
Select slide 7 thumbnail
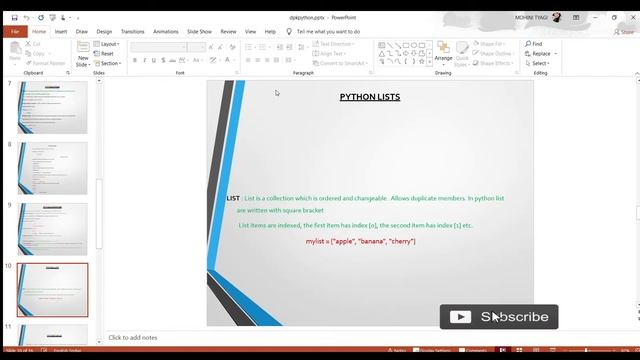[52, 107]
